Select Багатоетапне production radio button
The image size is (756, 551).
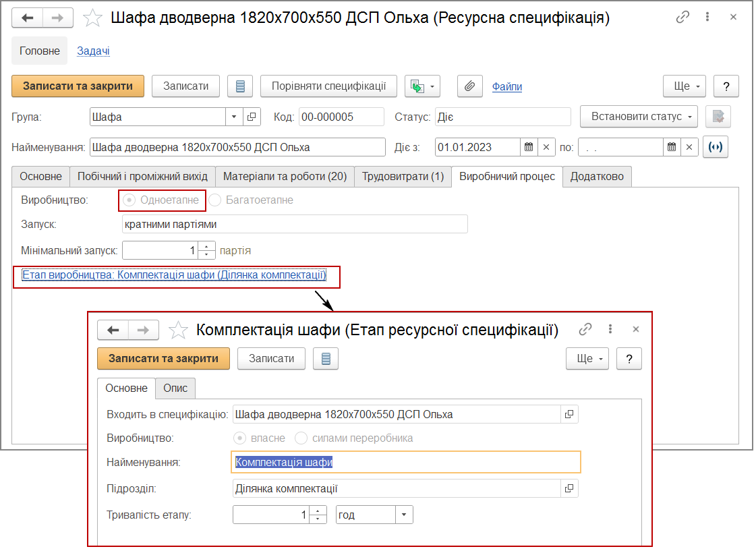[x=215, y=200]
